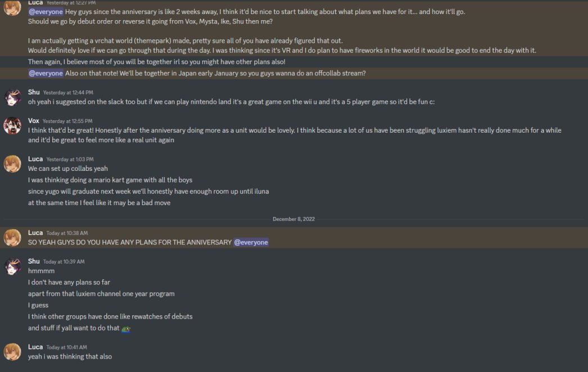Click the 'Today at 10:38 AM' timestamp
Image resolution: width=588 pixels, height=372 pixels.
click(67, 233)
